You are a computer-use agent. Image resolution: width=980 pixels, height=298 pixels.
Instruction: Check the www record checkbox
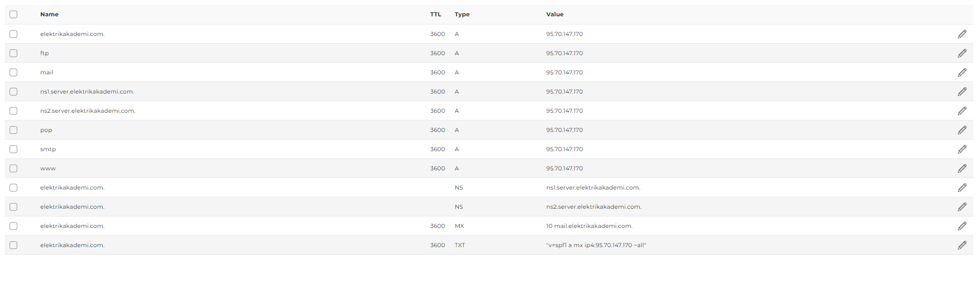coord(13,168)
